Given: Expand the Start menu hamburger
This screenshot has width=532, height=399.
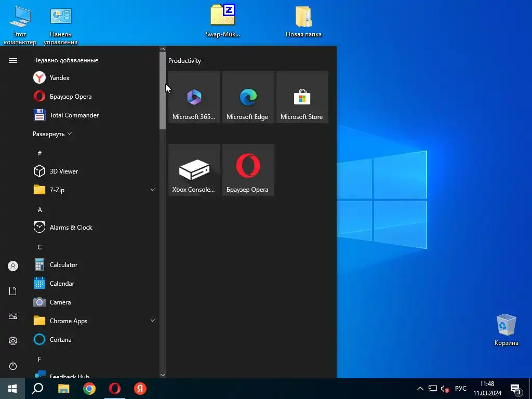Looking at the screenshot, I should (x=13, y=60).
